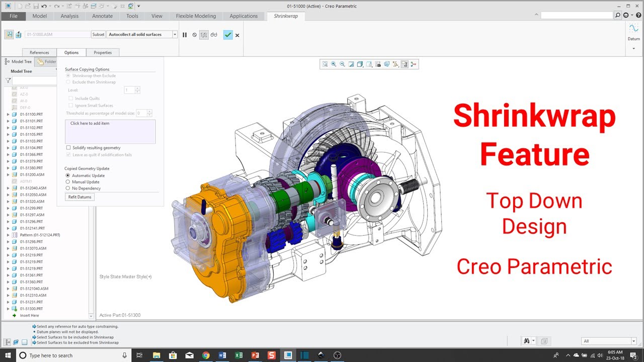The image size is (644, 362).
Task: Open Saved Orientations icon in graphics toolbar
Action: [x=369, y=64]
